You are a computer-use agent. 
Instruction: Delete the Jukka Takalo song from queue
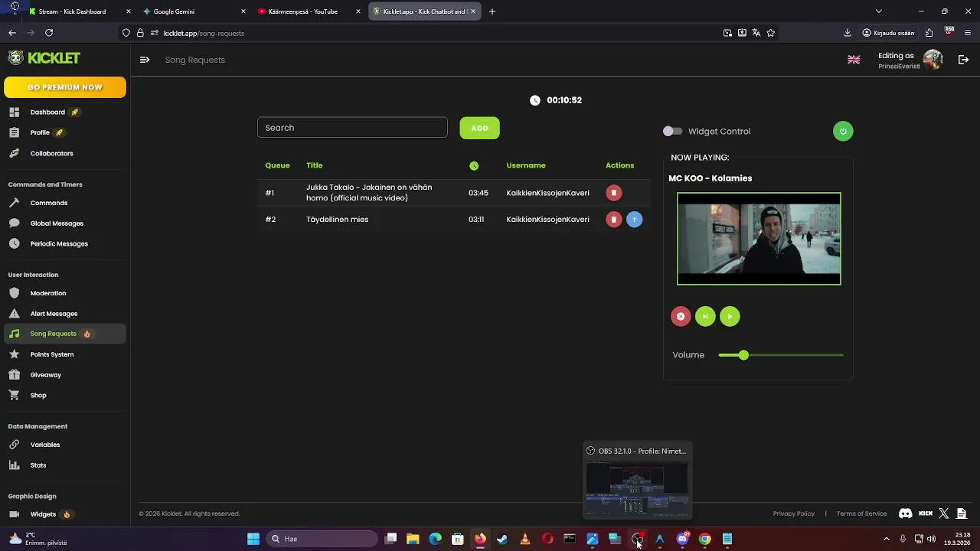(613, 193)
